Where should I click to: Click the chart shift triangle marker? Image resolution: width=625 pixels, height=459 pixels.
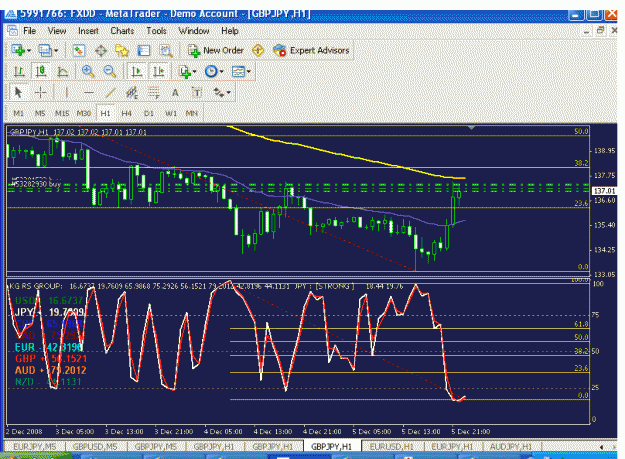472,128
